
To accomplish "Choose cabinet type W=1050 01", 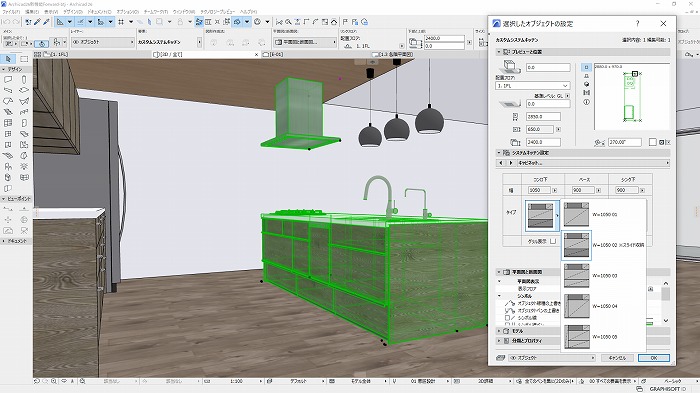I will 604,214.
